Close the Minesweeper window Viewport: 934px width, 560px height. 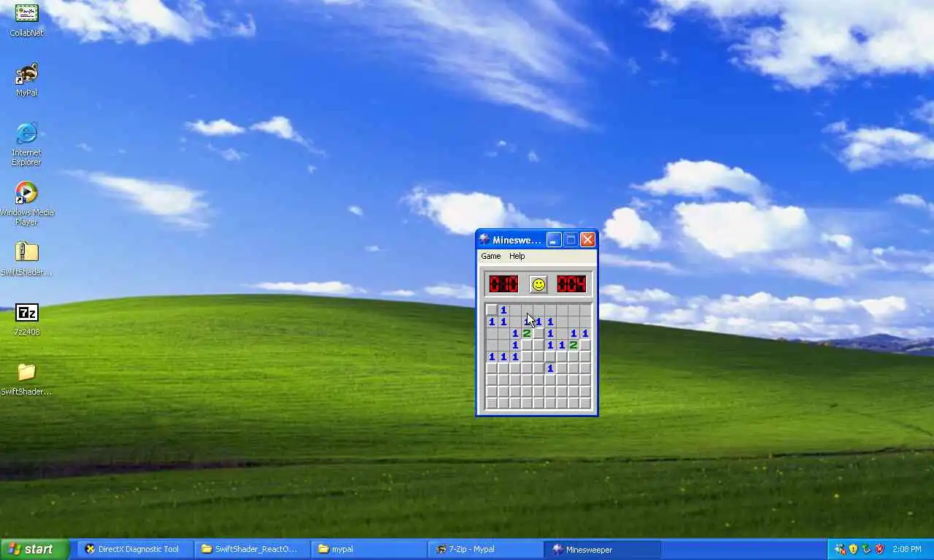point(587,239)
